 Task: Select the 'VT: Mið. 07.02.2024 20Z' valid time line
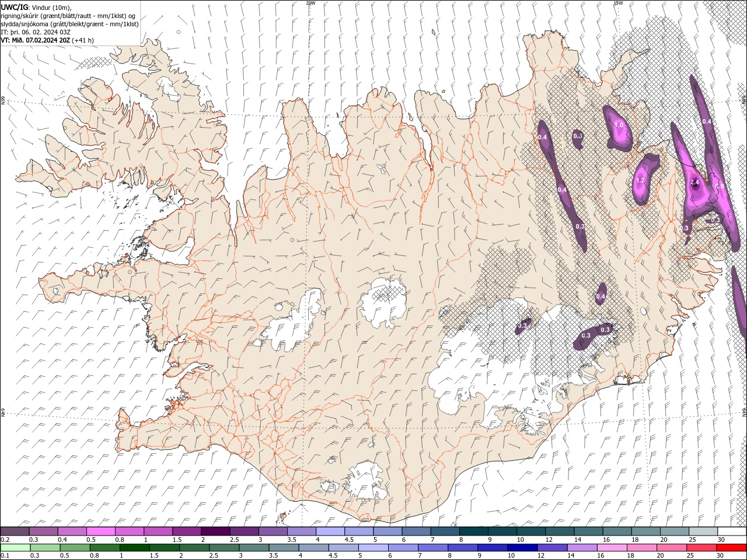[47, 40]
